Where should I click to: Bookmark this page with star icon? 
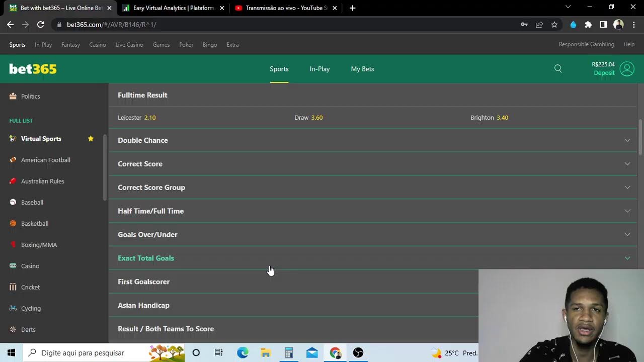[x=554, y=24]
